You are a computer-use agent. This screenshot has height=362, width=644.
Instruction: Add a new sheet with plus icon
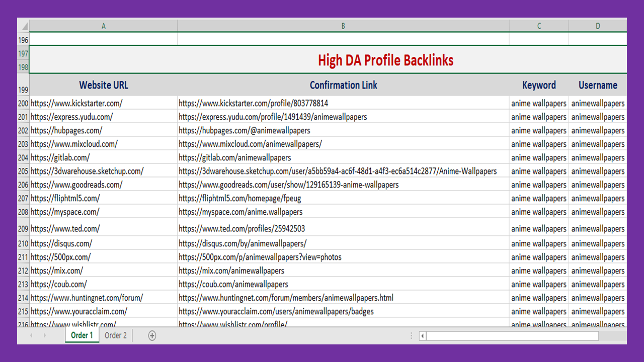[152, 336]
